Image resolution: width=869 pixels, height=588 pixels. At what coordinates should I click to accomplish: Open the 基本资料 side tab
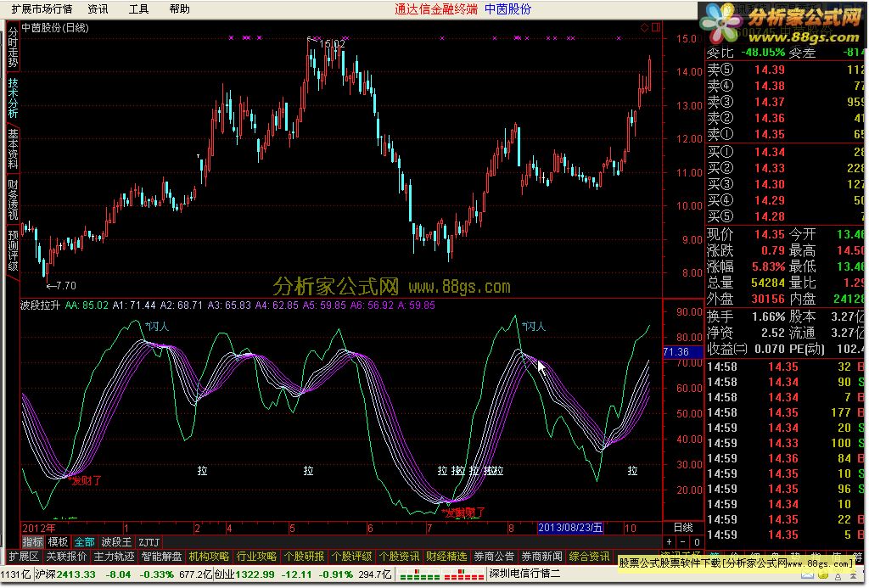click(x=13, y=148)
